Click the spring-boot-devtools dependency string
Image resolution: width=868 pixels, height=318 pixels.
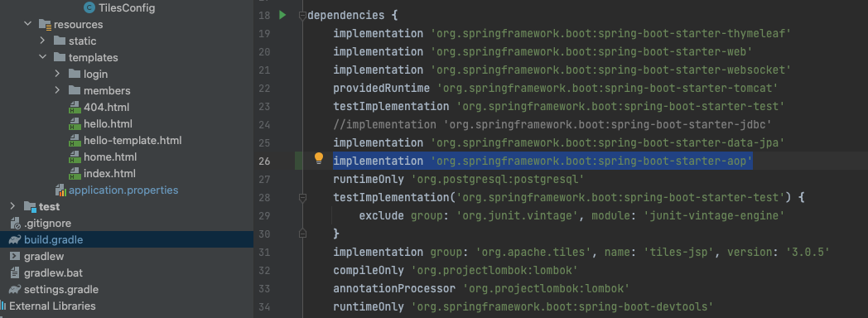562,307
